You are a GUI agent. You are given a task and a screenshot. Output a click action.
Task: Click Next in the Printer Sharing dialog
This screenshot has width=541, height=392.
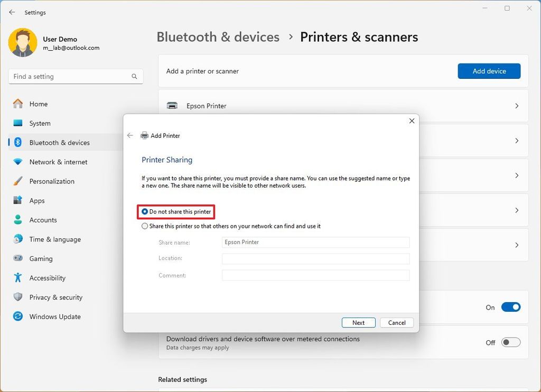coord(358,322)
